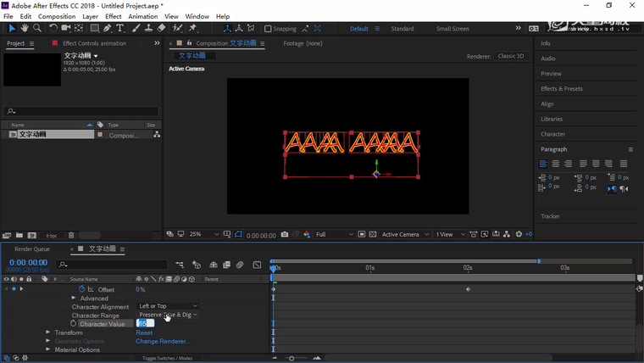The height and width of the screenshot is (363, 644).
Task: Click the timeline zoom slider
Action: coord(292,358)
